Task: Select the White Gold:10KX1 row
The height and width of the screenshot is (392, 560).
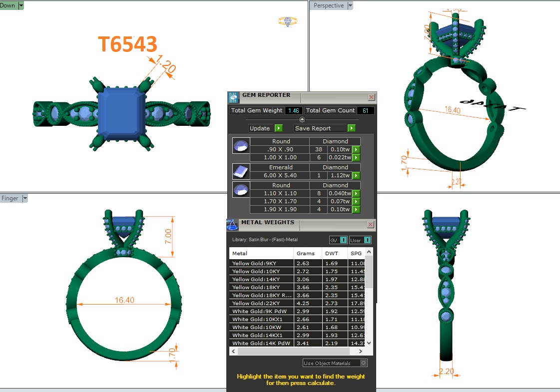Action: [297, 319]
